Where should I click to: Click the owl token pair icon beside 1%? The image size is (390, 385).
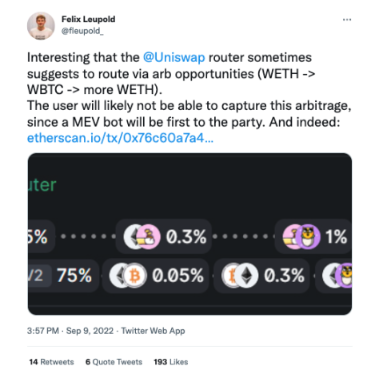301,237
